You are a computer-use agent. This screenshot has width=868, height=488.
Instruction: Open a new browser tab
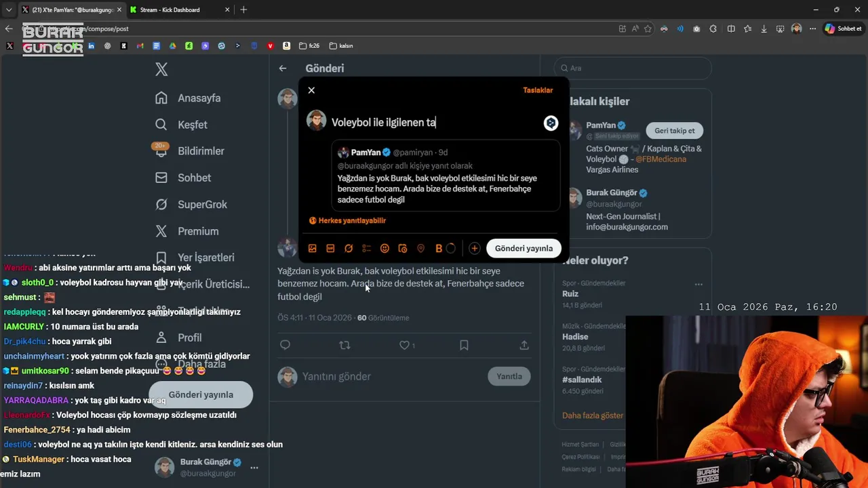pos(243,9)
